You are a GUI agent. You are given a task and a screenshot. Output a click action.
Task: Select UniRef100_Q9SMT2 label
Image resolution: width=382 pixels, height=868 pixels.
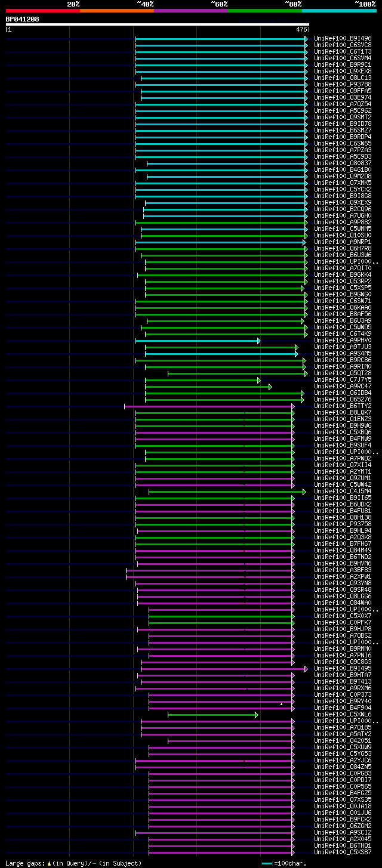click(x=343, y=117)
